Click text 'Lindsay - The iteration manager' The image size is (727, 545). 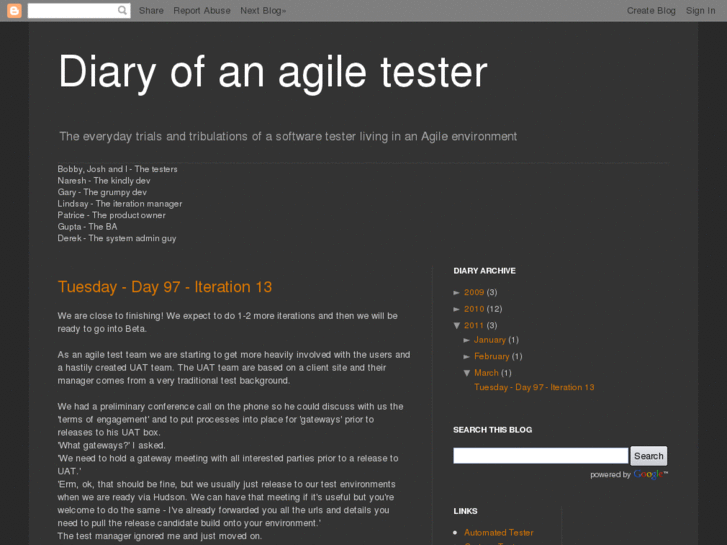coord(120,204)
